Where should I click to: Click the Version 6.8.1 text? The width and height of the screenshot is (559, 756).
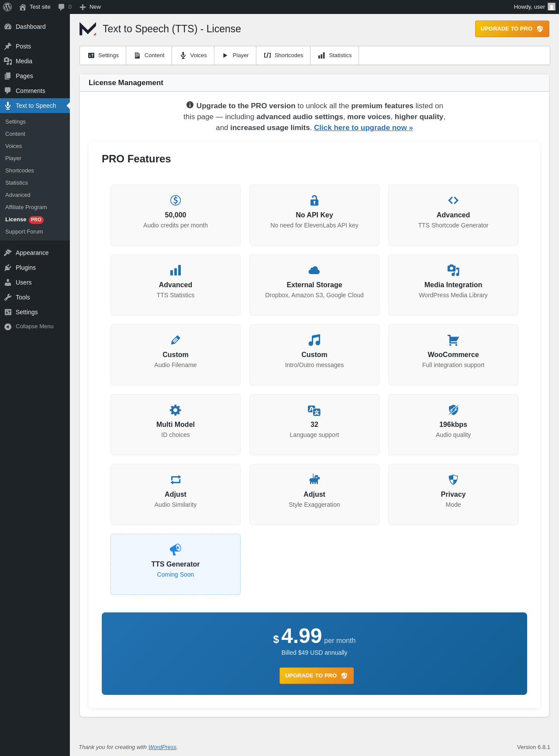pyautogui.click(x=534, y=747)
